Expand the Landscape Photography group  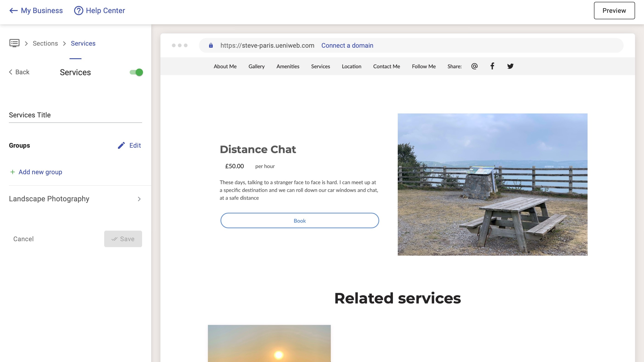click(139, 199)
